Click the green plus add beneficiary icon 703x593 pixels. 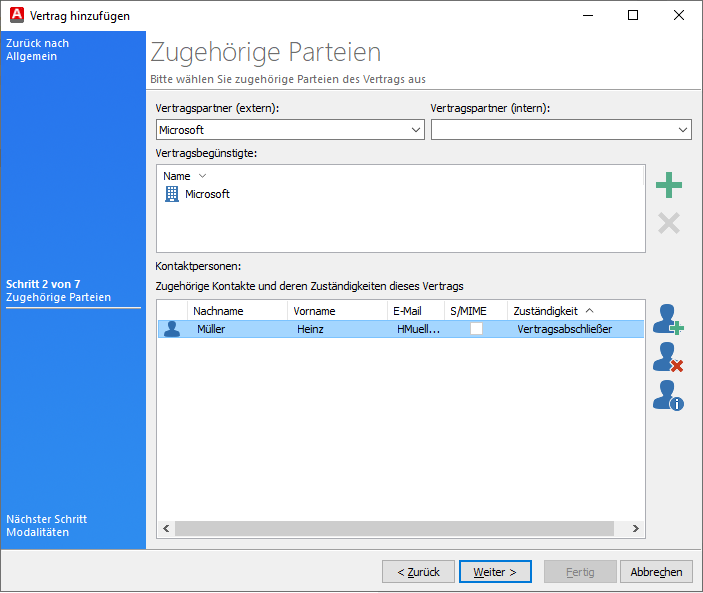[x=668, y=185]
